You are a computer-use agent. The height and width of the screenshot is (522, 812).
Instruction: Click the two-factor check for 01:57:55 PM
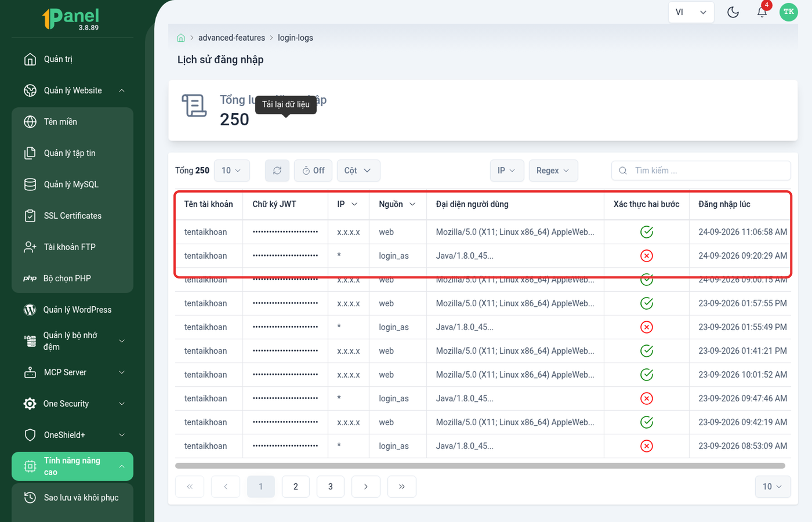click(x=647, y=303)
